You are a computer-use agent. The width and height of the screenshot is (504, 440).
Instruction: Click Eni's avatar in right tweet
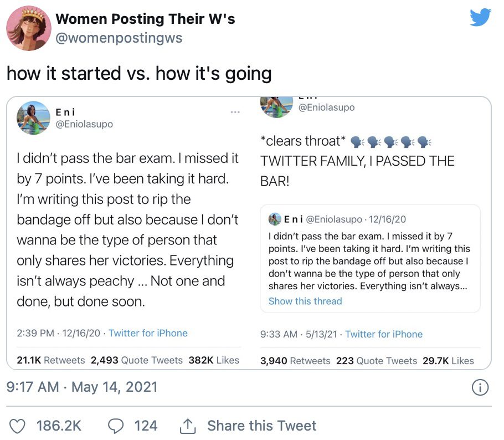click(276, 107)
